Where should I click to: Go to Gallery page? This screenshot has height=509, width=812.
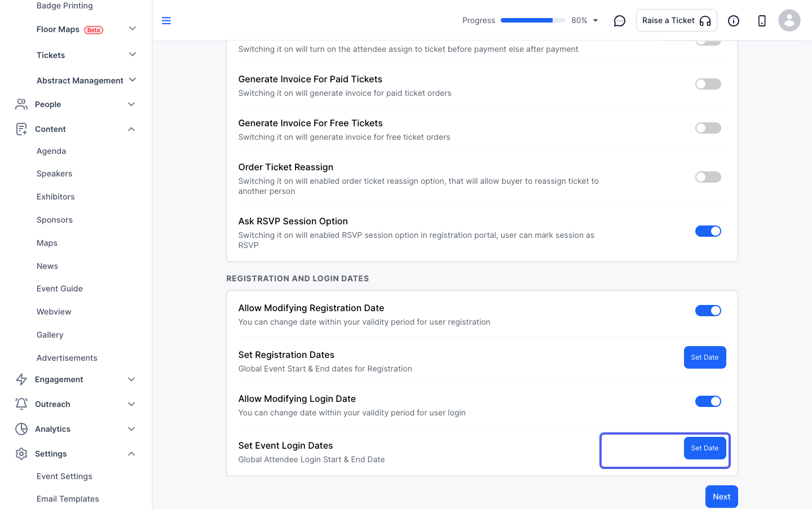coord(50,335)
